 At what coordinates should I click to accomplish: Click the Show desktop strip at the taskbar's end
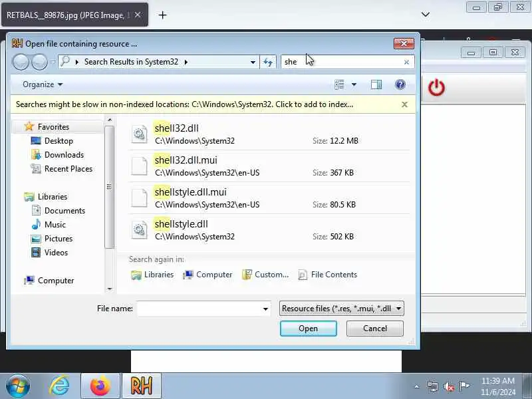pos(527,386)
